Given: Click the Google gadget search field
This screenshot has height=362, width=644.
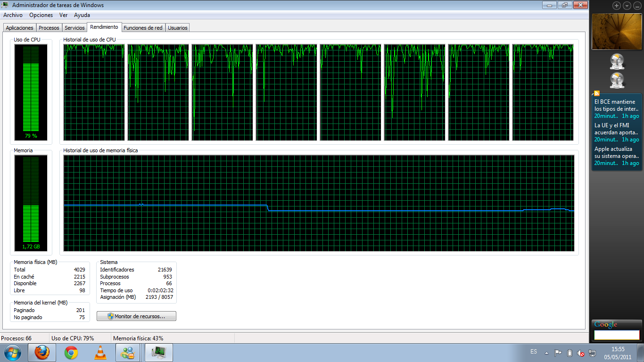Looking at the screenshot, I should [x=616, y=335].
